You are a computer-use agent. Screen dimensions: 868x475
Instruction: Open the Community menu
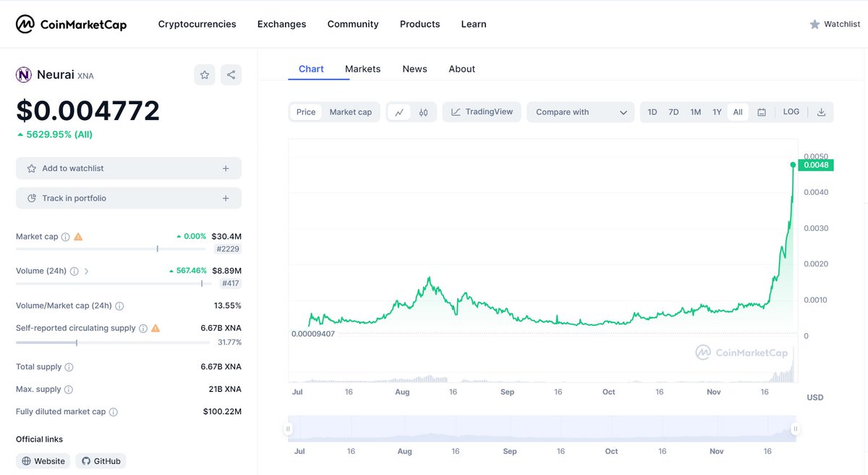(353, 24)
